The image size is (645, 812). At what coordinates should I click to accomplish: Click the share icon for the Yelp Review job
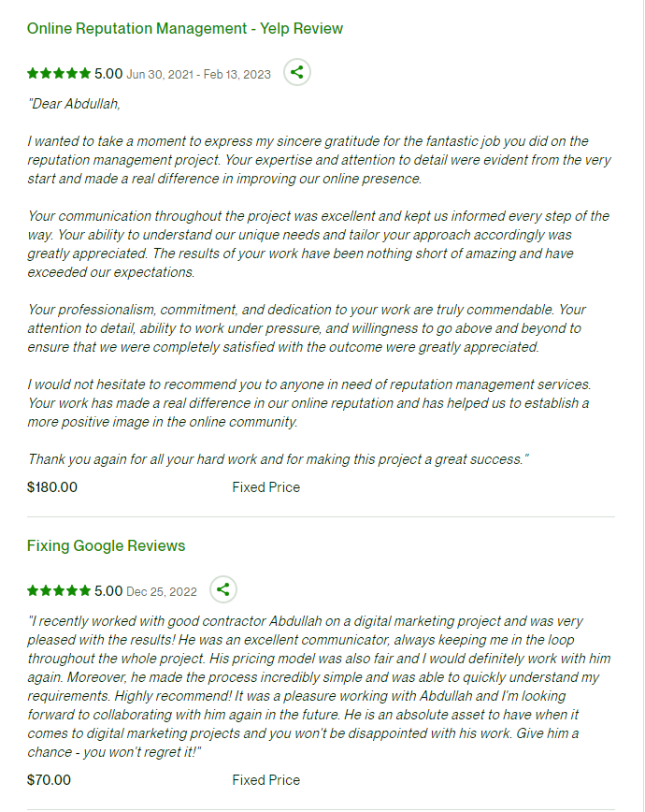[297, 73]
